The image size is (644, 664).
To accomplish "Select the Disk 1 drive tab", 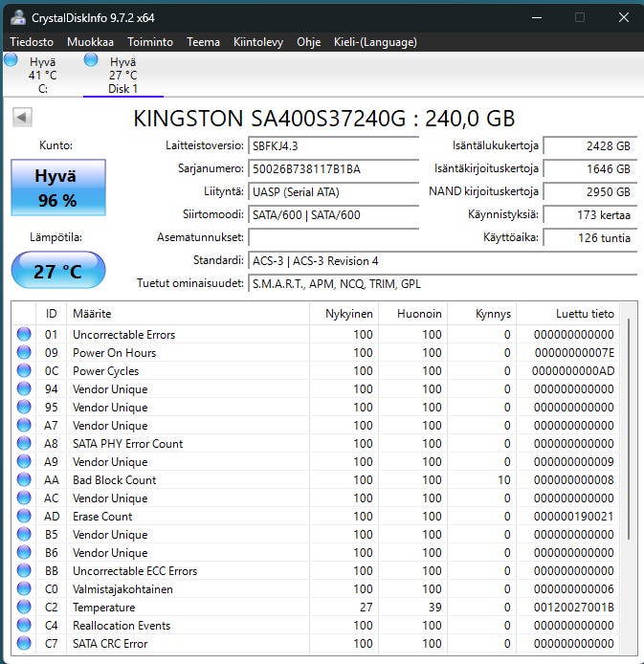I will (x=122, y=75).
